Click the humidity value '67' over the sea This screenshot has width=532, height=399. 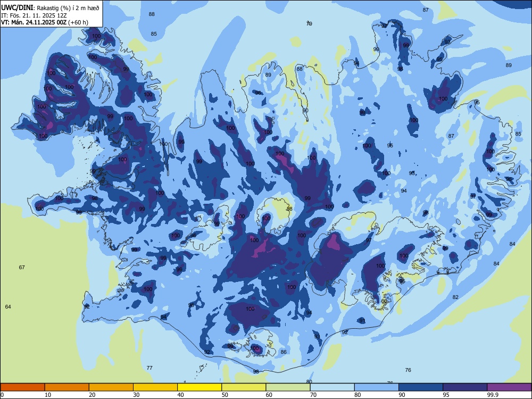[22, 268]
